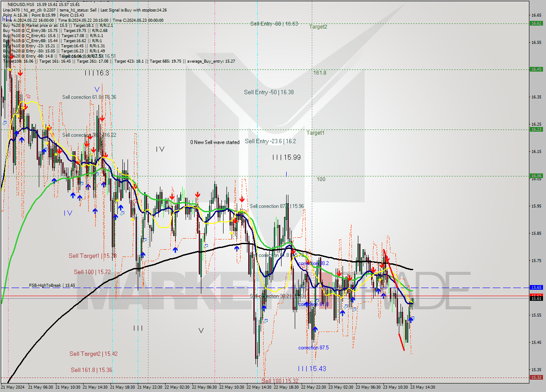Image resolution: width=546 pixels, height=392 pixels.
Task: Click the 16.65 price scale tick
Action: tap(536, 15)
